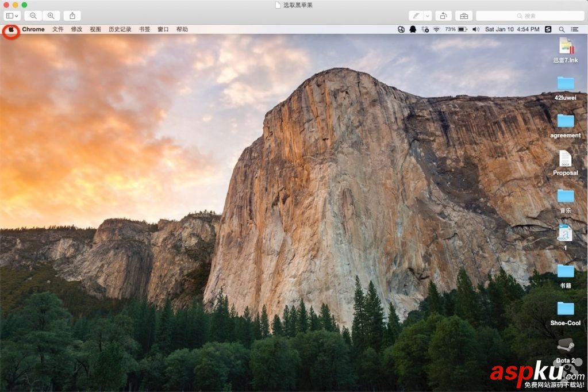Open Notification Center via list icon
588x392 pixels.
(x=575, y=29)
